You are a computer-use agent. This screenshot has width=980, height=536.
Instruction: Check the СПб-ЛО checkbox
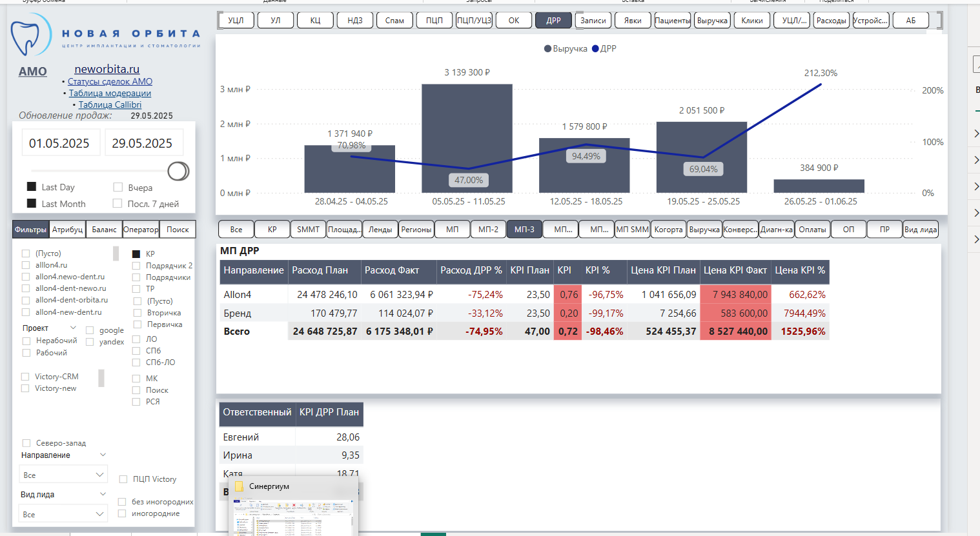pos(136,362)
